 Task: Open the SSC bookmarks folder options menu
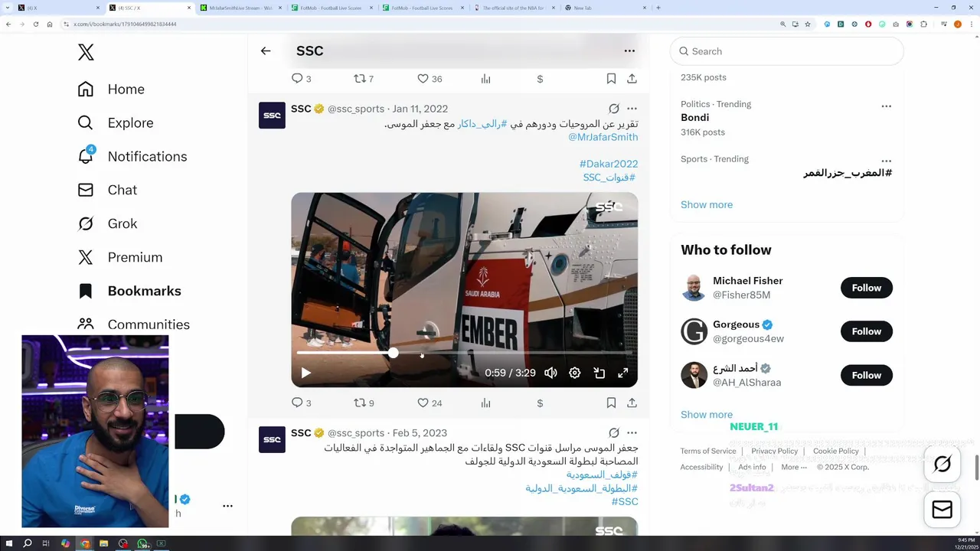[629, 51]
